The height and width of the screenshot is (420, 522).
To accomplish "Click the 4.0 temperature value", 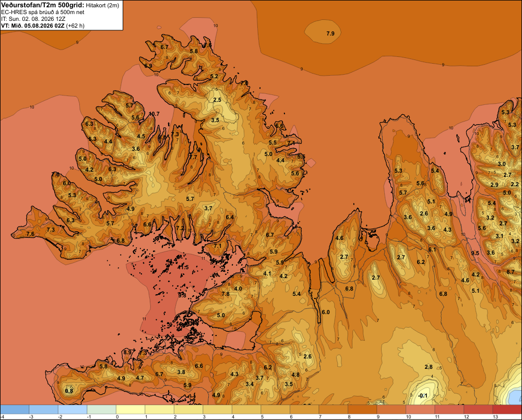I will pos(238,289).
